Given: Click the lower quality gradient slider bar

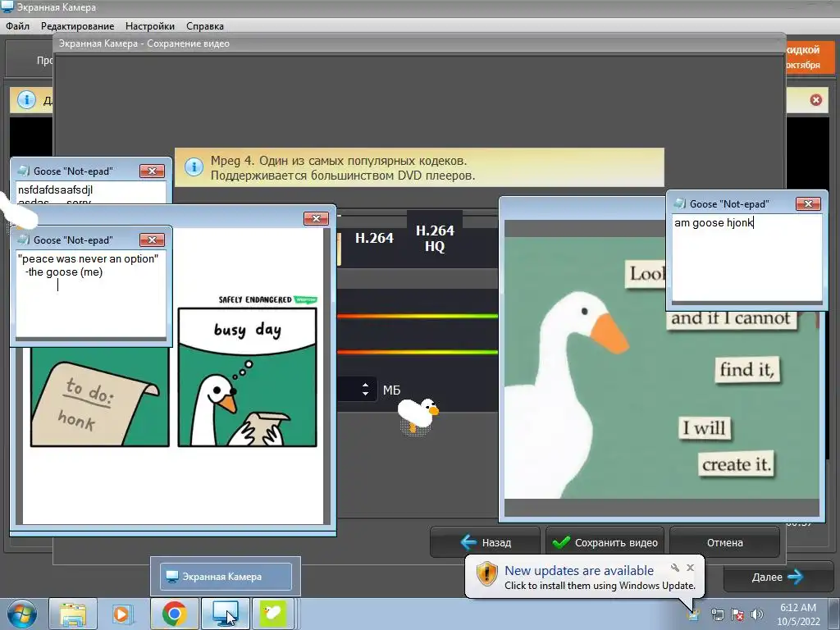Looking at the screenshot, I should pos(418,352).
